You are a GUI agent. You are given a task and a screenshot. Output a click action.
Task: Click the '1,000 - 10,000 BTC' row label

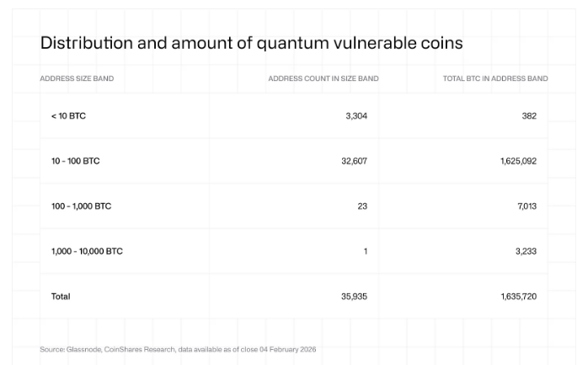(x=88, y=251)
